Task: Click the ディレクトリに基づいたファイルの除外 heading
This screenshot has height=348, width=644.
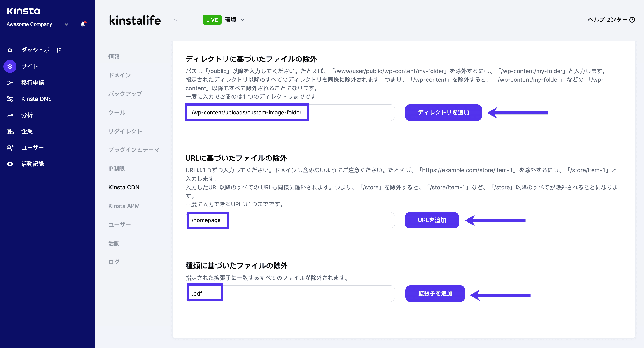Action: [251, 59]
